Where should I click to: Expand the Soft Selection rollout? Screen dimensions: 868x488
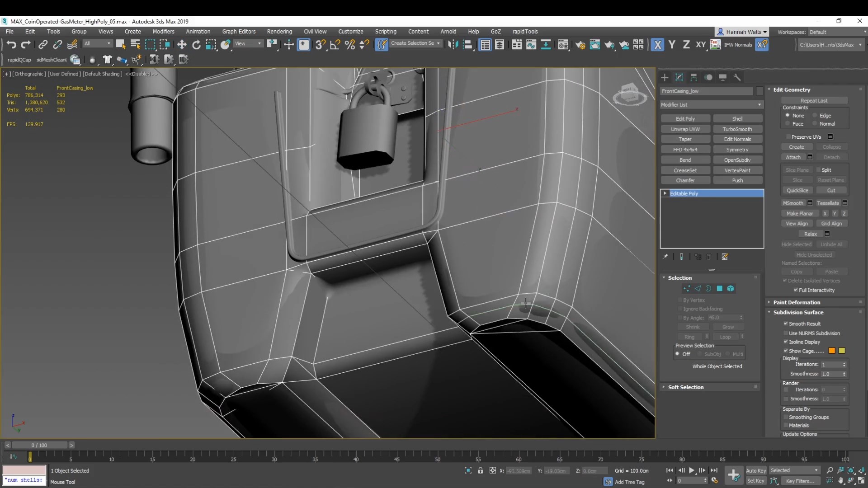click(x=685, y=387)
